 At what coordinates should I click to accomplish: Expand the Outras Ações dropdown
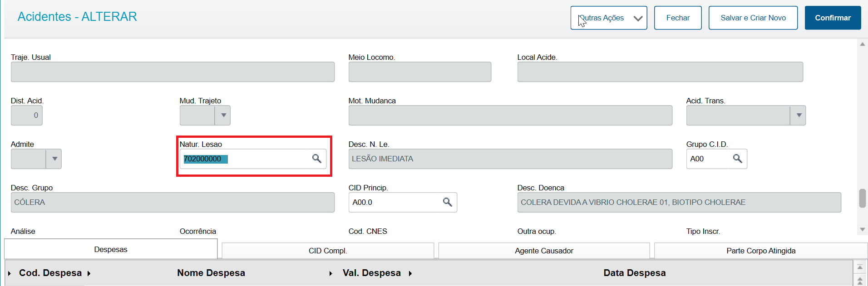click(x=609, y=18)
